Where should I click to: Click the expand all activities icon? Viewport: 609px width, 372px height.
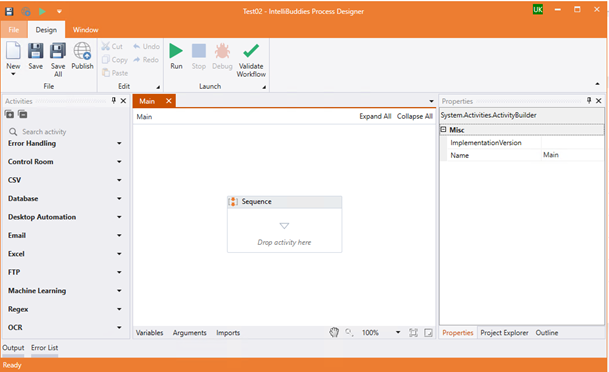pos(9,114)
